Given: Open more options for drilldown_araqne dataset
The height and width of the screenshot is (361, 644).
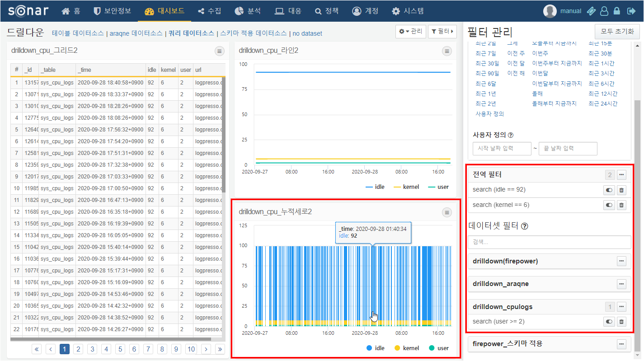Looking at the screenshot, I should click(x=621, y=284).
